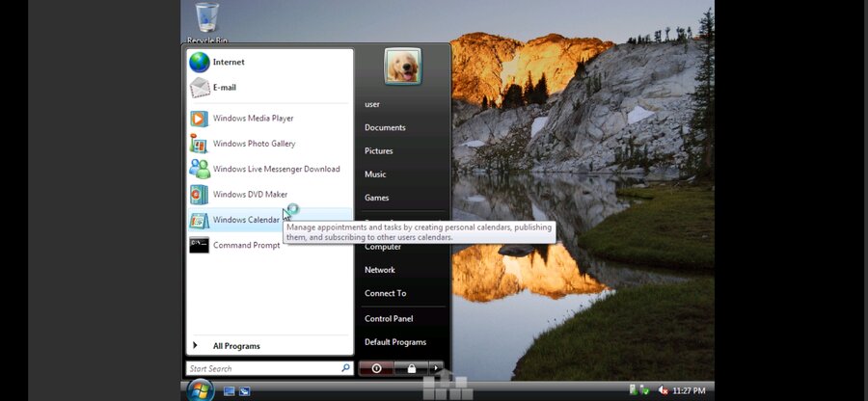The image size is (868, 401).
Task: Open Control Panel from Start menu
Action: (389, 319)
